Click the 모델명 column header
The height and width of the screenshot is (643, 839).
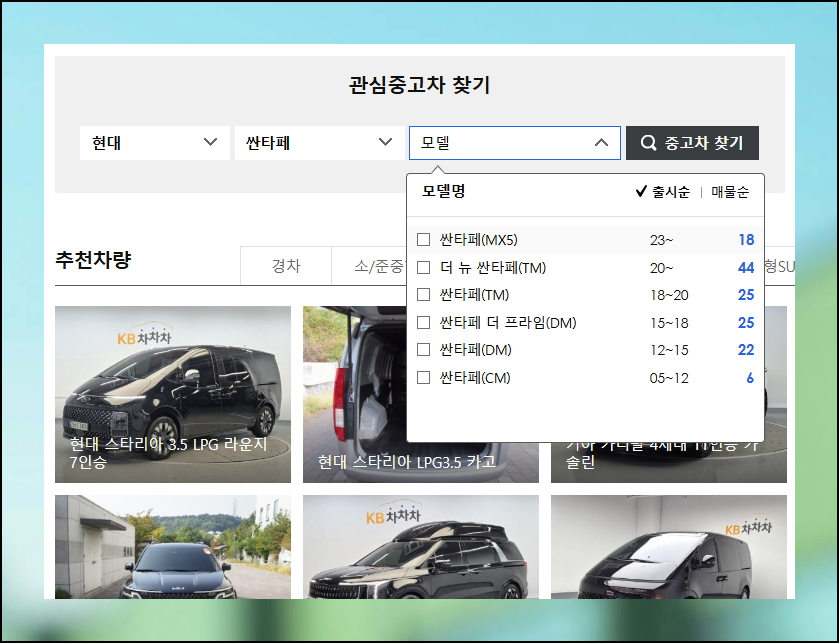coord(444,191)
